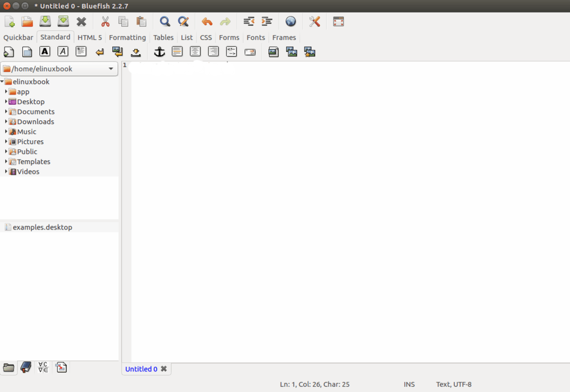Expand the Desktop folder
The width and height of the screenshot is (570, 392).
6,101
